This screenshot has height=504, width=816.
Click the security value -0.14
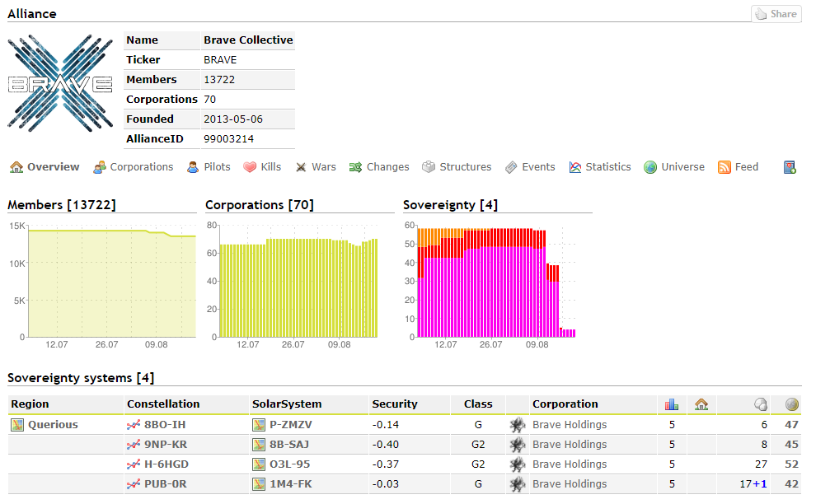pos(385,425)
